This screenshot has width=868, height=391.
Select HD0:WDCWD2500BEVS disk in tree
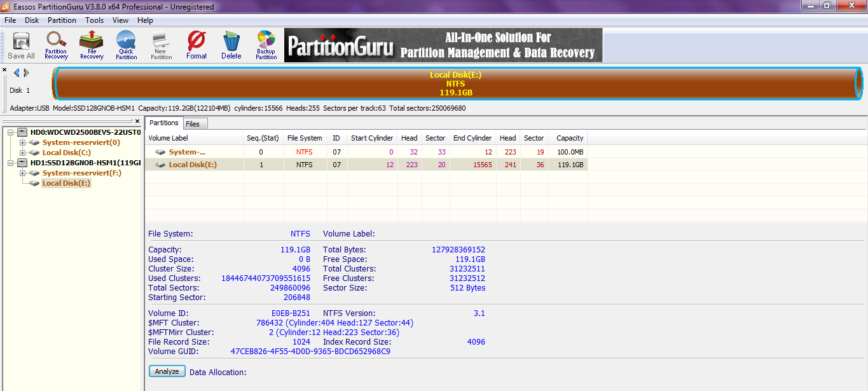coord(85,132)
